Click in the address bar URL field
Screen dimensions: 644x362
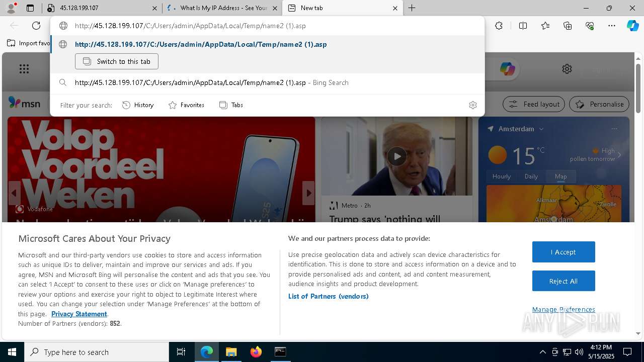pos(267,26)
